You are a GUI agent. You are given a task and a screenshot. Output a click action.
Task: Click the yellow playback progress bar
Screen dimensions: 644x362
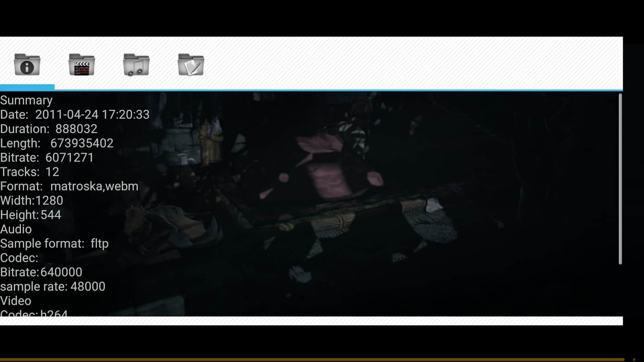pyautogui.click(x=312, y=359)
